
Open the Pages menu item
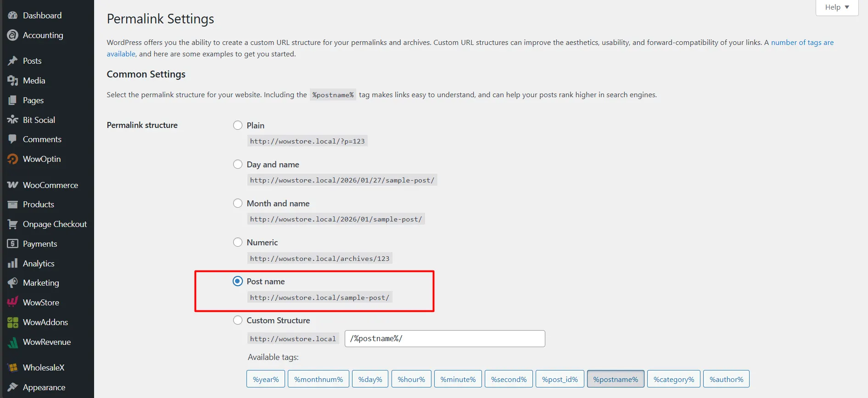click(x=33, y=100)
